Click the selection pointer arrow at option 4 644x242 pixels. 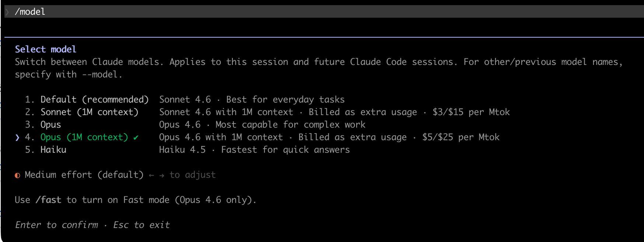pos(17,138)
